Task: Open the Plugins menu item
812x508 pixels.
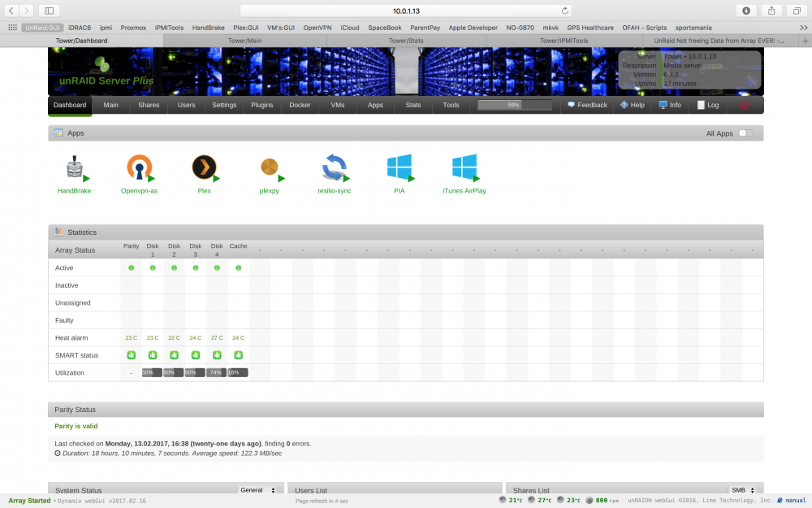Action: [x=262, y=105]
